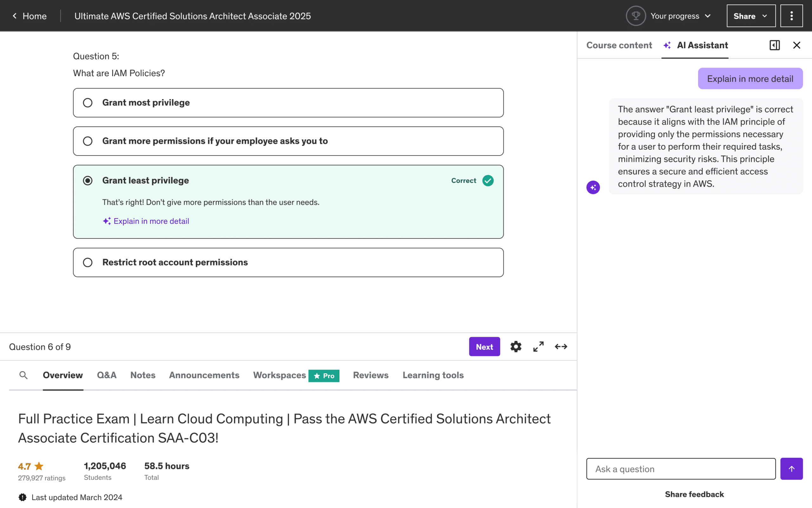
Task: Choose 'Grant more permissions if your employee asks'
Action: [x=88, y=141]
